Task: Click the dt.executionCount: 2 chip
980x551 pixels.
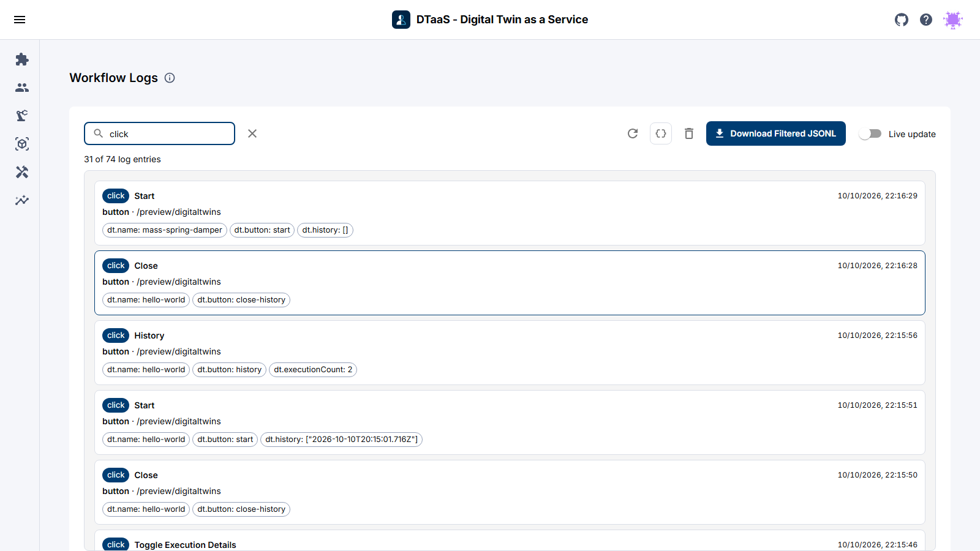Action: point(313,370)
